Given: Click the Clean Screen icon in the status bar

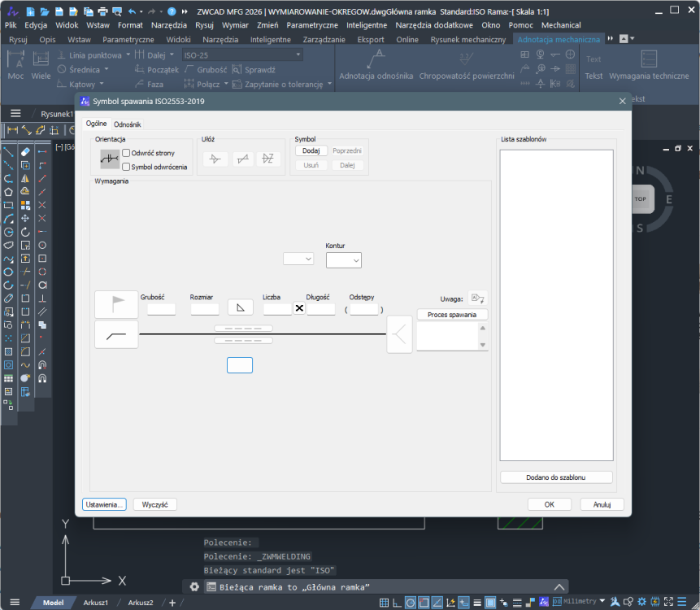Looking at the screenshot, I should (668, 602).
